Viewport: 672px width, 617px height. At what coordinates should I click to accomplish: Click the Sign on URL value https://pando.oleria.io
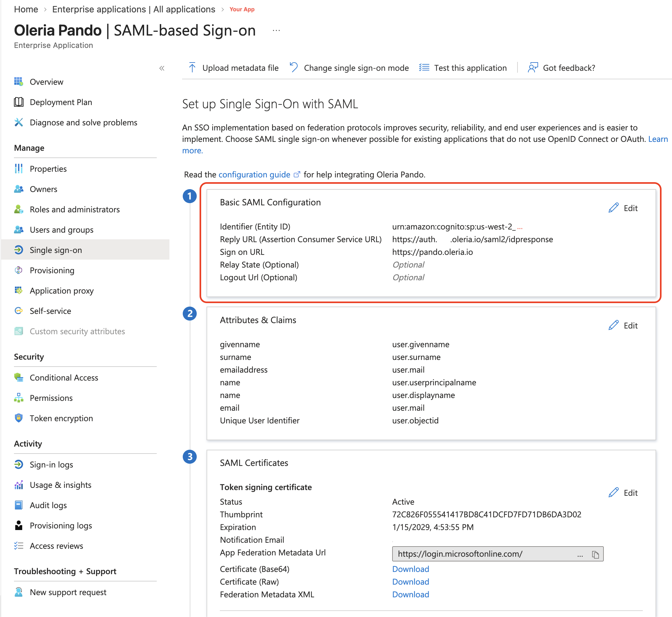point(433,252)
